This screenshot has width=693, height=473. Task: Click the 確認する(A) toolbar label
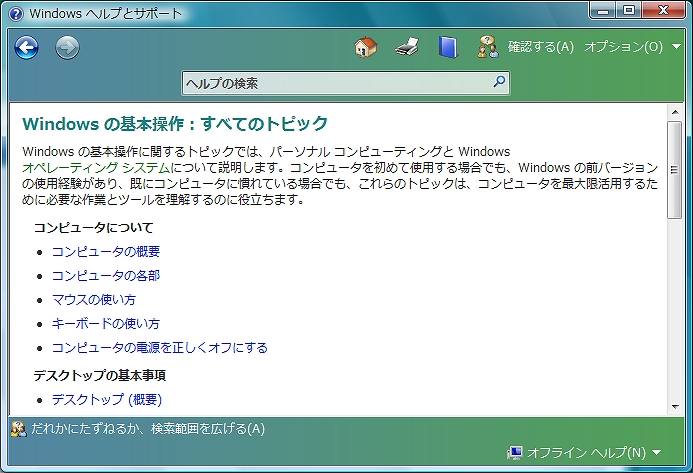[x=541, y=47]
